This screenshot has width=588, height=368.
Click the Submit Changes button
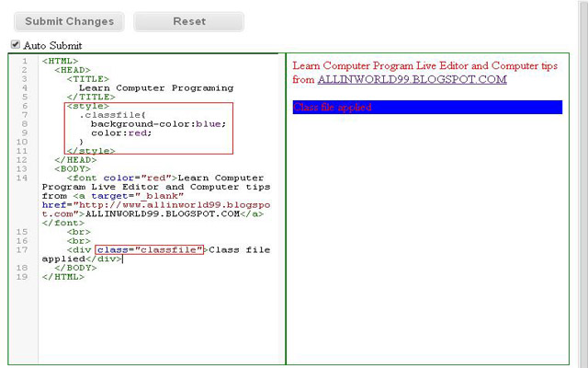click(70, 21)
